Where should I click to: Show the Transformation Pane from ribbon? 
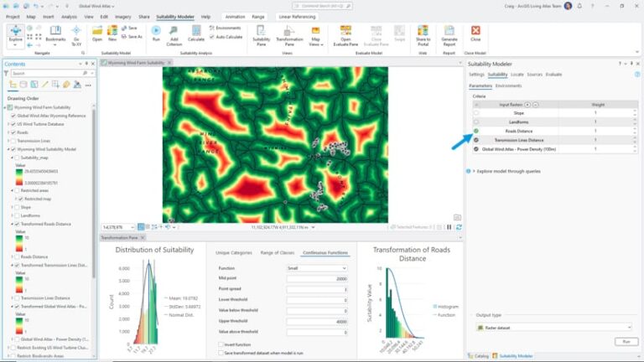pos(289,35)
